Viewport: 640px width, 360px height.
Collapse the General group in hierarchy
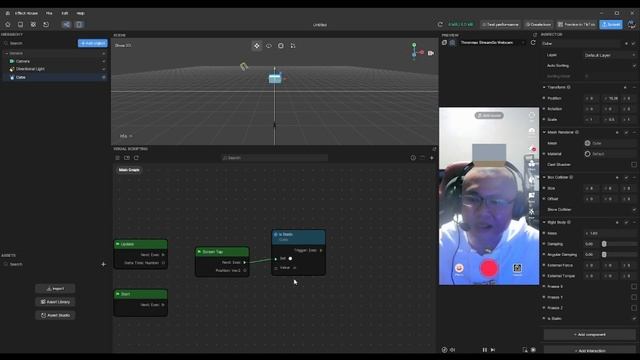click(6, 53)
